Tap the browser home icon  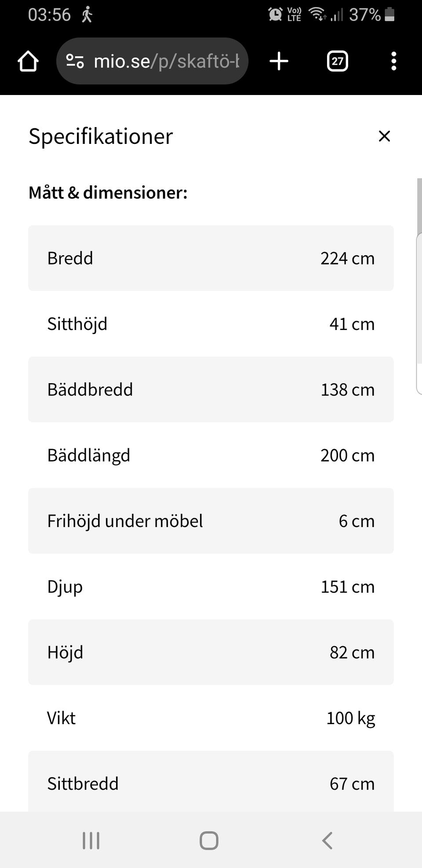(x=28, y=61)
